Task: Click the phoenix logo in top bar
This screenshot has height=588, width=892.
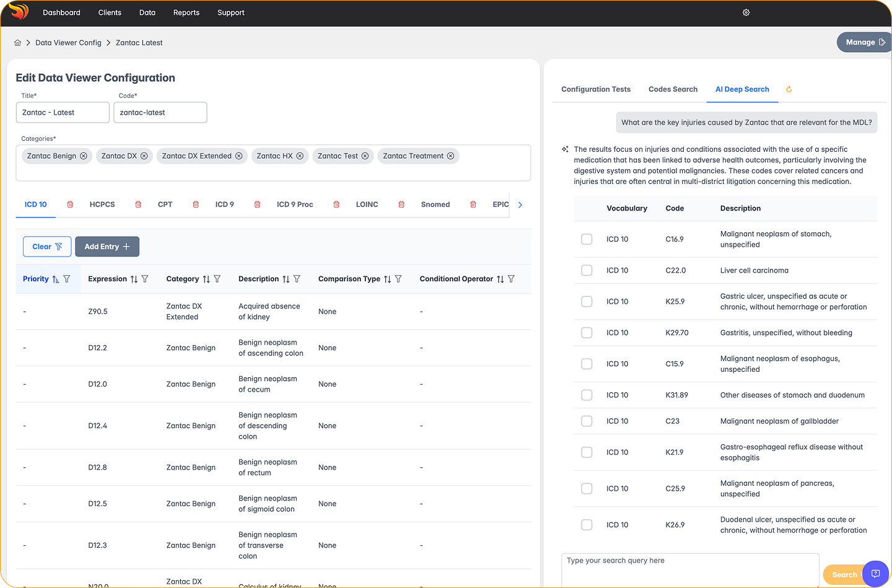Action: [x=19, y=12]
